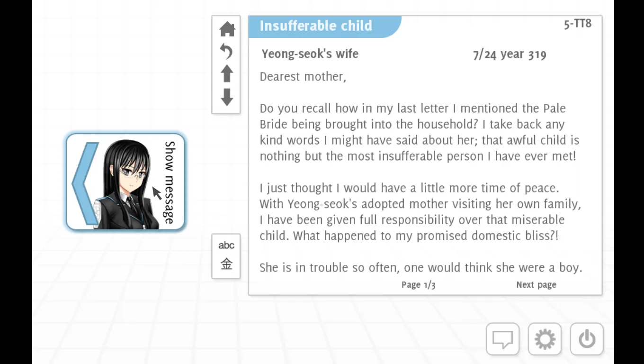The width and height of the screenshot is (644, 364).
Task: Click the Dearest mother greeting line
Action: (303, 77)
